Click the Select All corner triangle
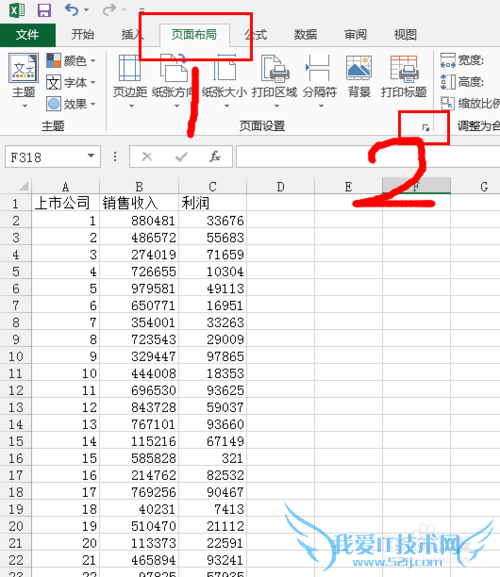The width and height of the screenshot is (500, 577). point(23,186)
